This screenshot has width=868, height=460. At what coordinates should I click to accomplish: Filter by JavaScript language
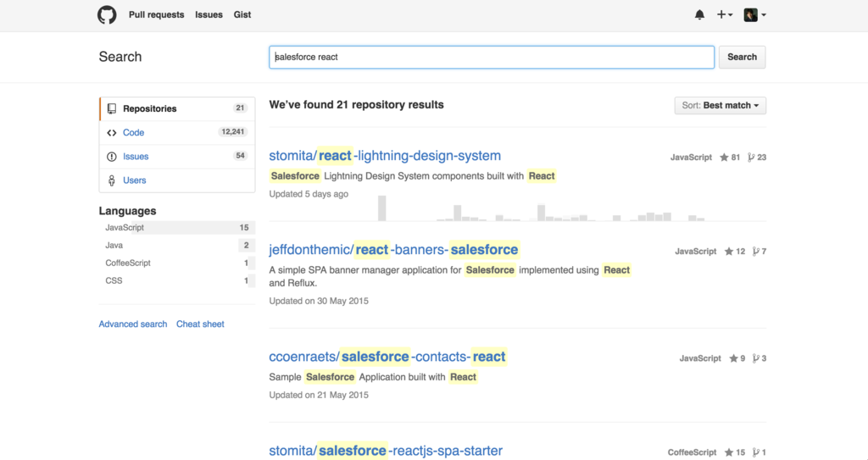(x=177, y=228)
